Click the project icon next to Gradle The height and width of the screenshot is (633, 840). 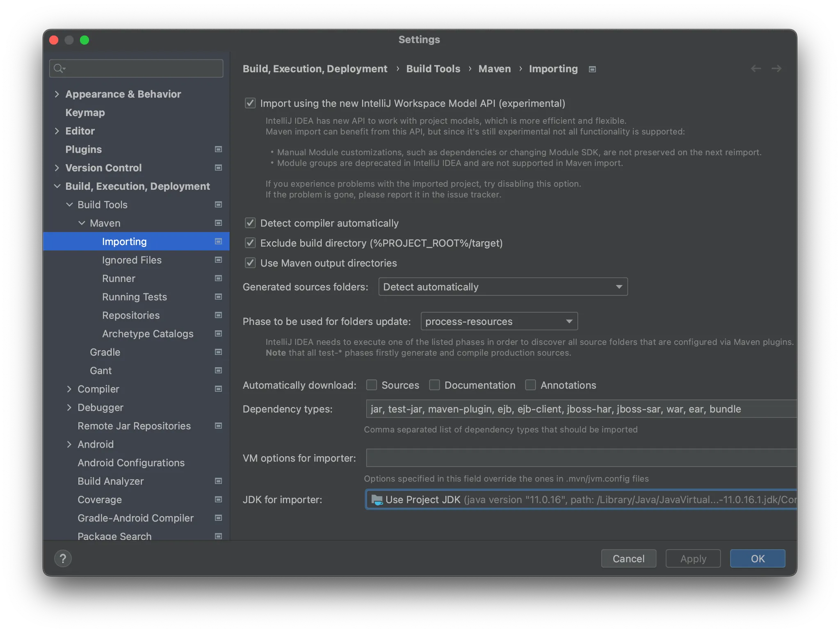click(218, 352)
